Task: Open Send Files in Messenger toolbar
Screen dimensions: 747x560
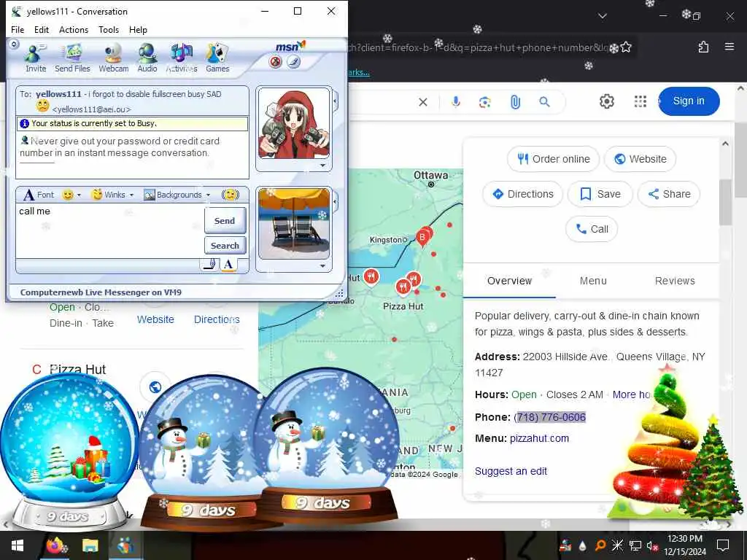Action: 72,58
